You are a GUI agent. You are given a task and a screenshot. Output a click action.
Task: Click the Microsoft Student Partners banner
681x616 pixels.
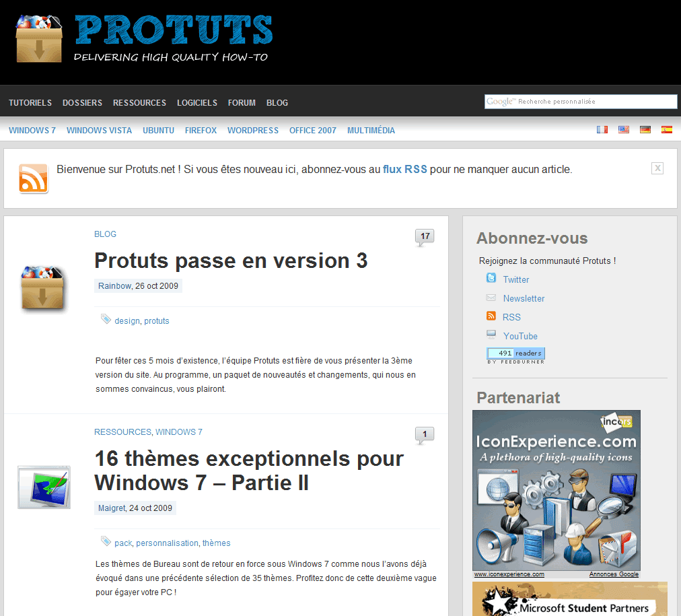[x=570, y=599]
